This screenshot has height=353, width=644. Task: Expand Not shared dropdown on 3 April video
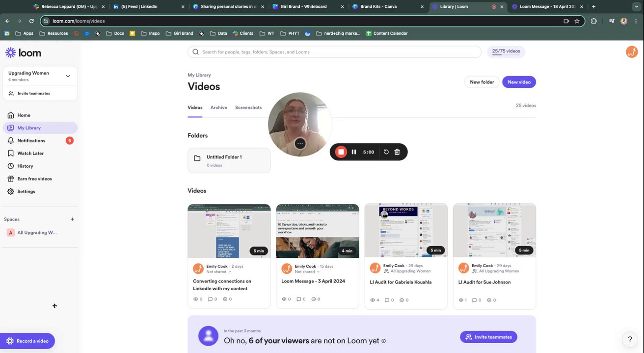(307, 272)
